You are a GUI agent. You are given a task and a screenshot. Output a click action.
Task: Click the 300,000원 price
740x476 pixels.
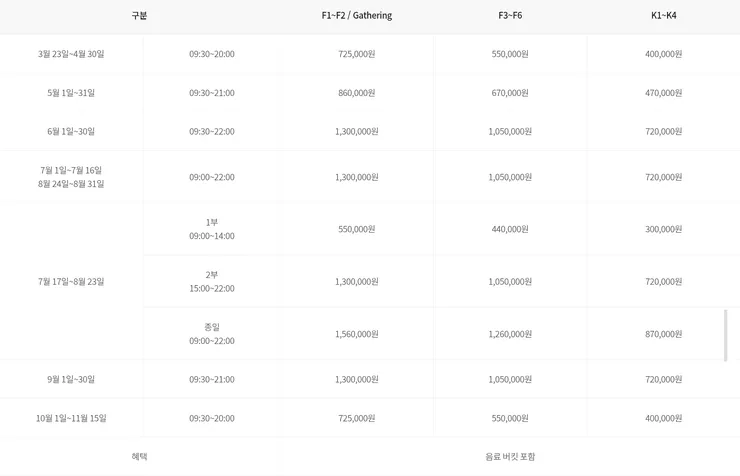(664, 229)
